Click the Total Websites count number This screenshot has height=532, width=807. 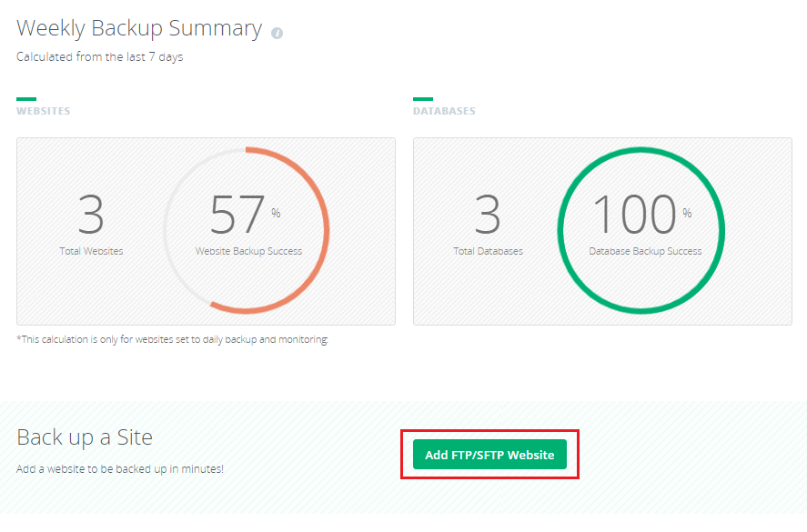click(x=91, y=215)
